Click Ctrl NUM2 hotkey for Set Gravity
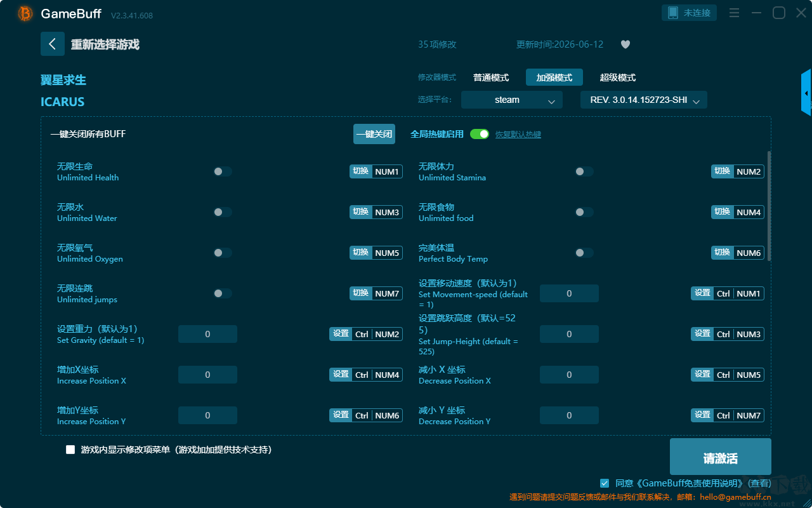Screen dimensions: 812x508 pyautogui.click(x=377, y=334)
